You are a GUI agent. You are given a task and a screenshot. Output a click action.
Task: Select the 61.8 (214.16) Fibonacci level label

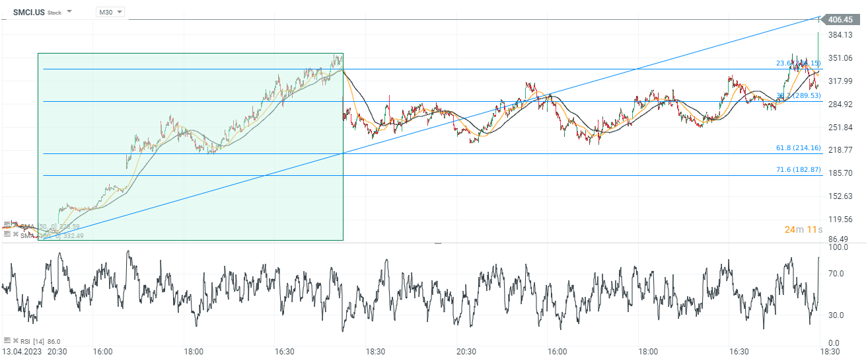(798, 148)
